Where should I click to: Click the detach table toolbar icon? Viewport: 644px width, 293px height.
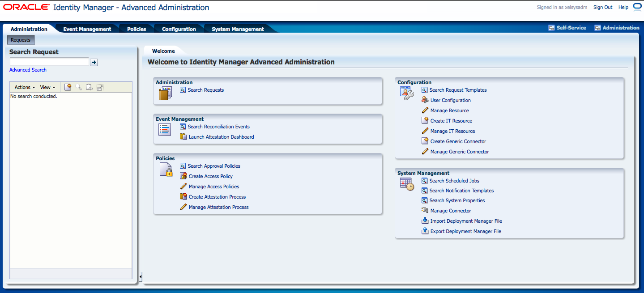(x=100, y=88)
